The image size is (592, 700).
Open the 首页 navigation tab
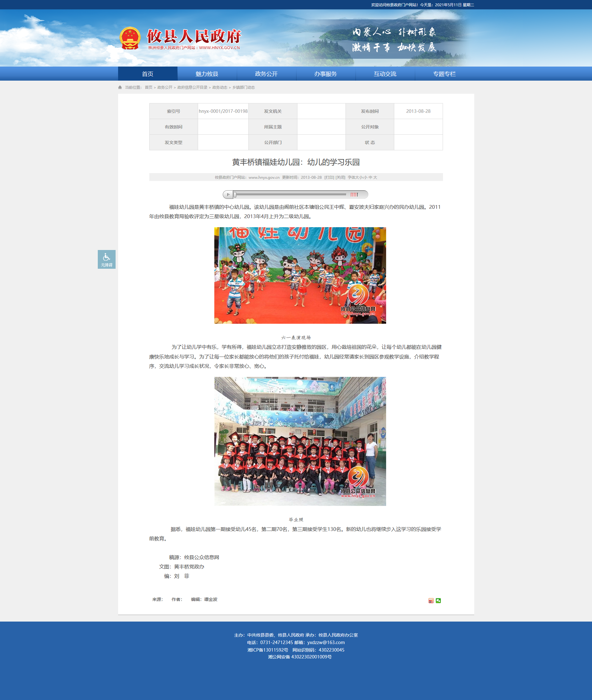point(147,74)
